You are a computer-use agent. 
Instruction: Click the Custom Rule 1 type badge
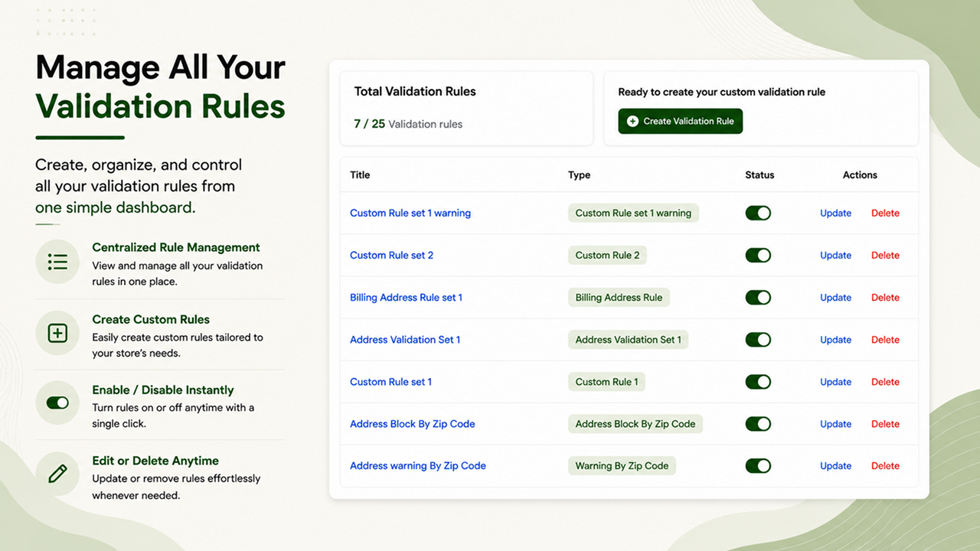pyautogui.click(x=606, y=381)
